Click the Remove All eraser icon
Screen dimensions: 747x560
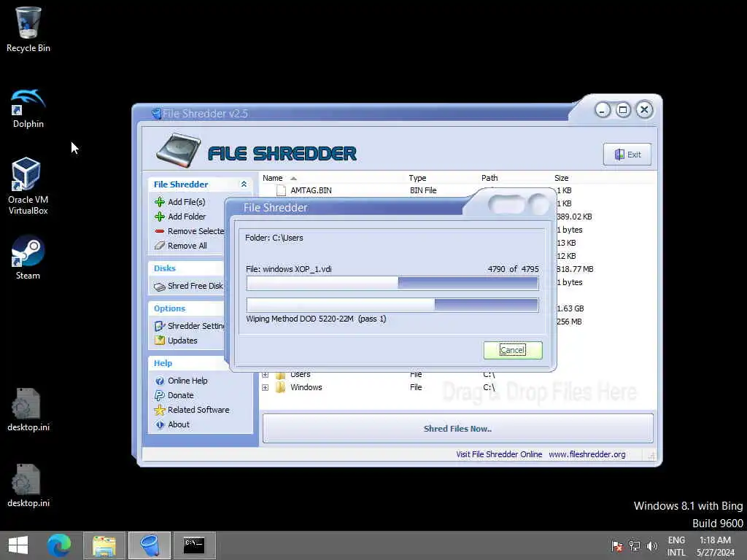coord(160,246)
